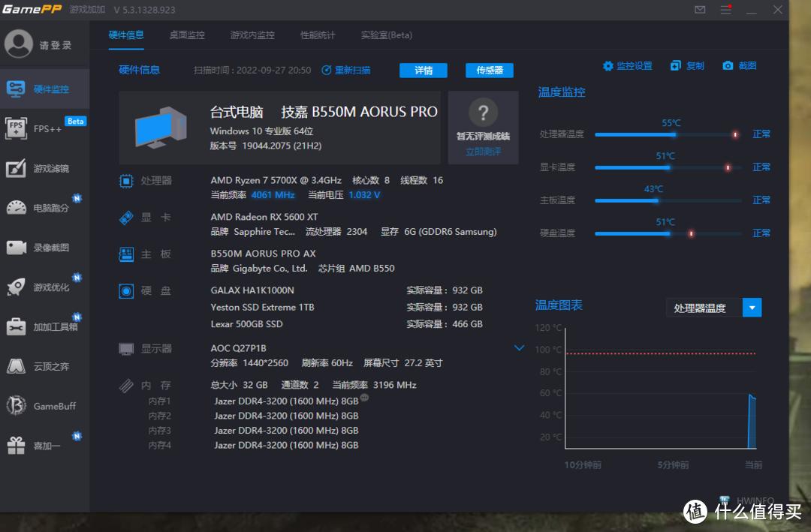Click the desktop computer image
Viewport: 811px width, 532px height.
[161, 127]
